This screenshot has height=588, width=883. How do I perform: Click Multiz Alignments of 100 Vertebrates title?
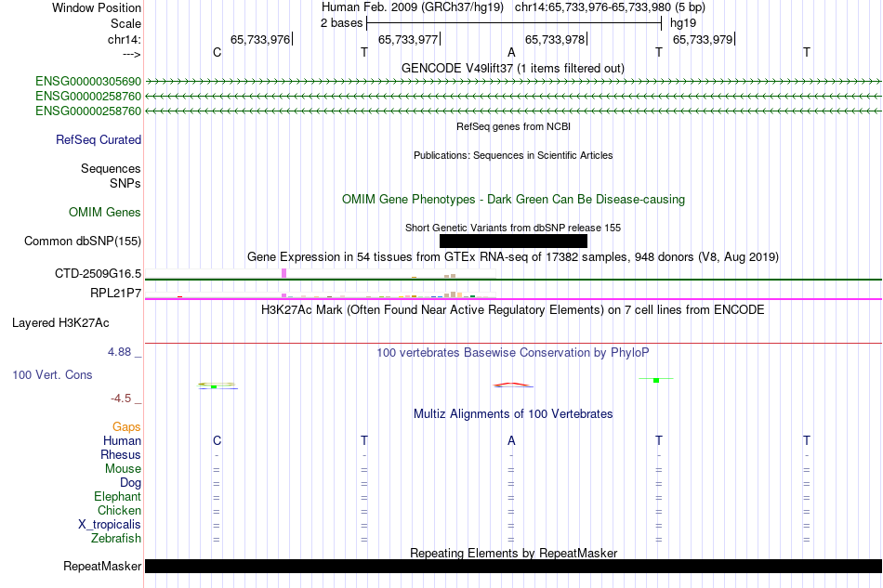pos(513,414)
